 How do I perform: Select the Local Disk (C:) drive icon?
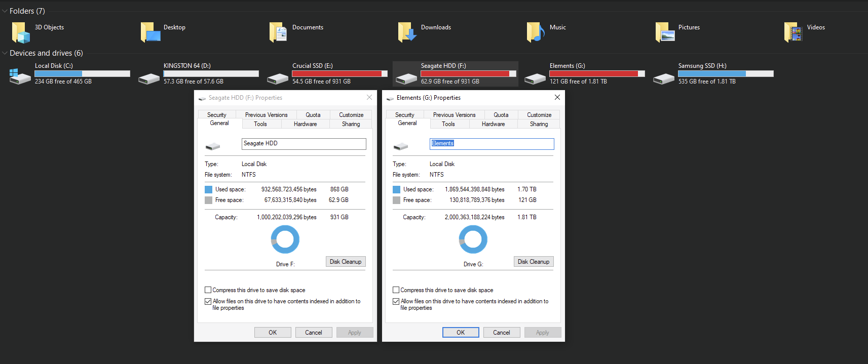coord(20,76)
